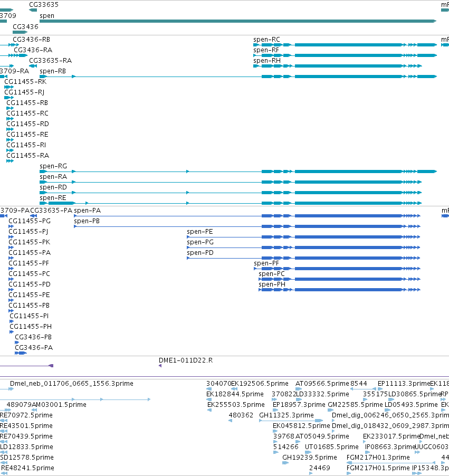The width and height of the screenshot is (449, 476).
Task: Open transcript CG11455-RE
Action: (27, 134)
